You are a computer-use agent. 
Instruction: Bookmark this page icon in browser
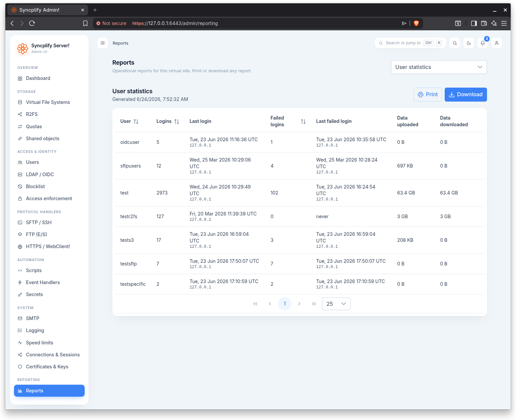85,23
